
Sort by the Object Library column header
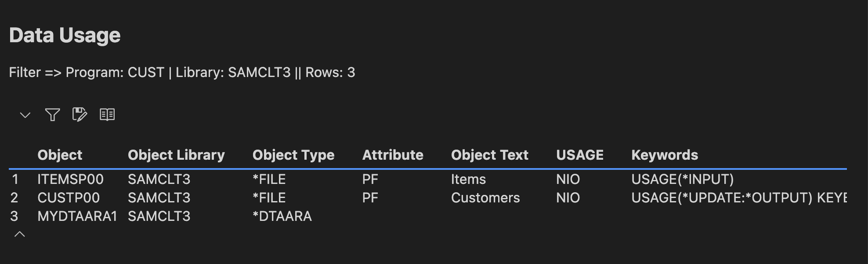[x=176, y=155]
